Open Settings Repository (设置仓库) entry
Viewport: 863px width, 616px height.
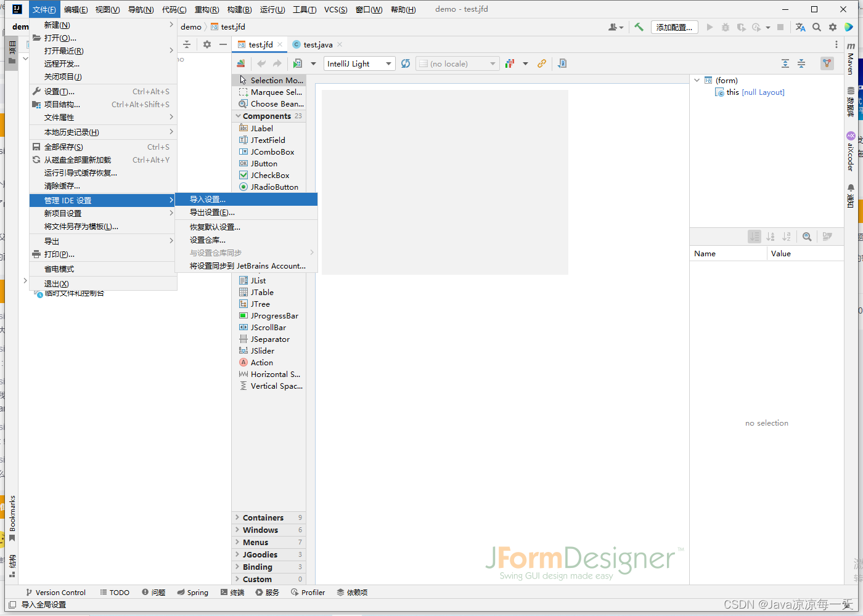coord(246,240)
